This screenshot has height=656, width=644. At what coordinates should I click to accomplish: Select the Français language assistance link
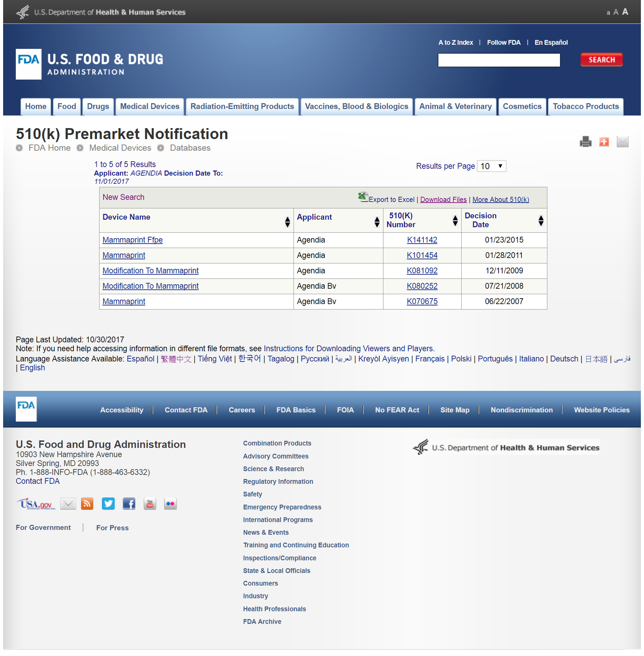[x=430, y=359]
